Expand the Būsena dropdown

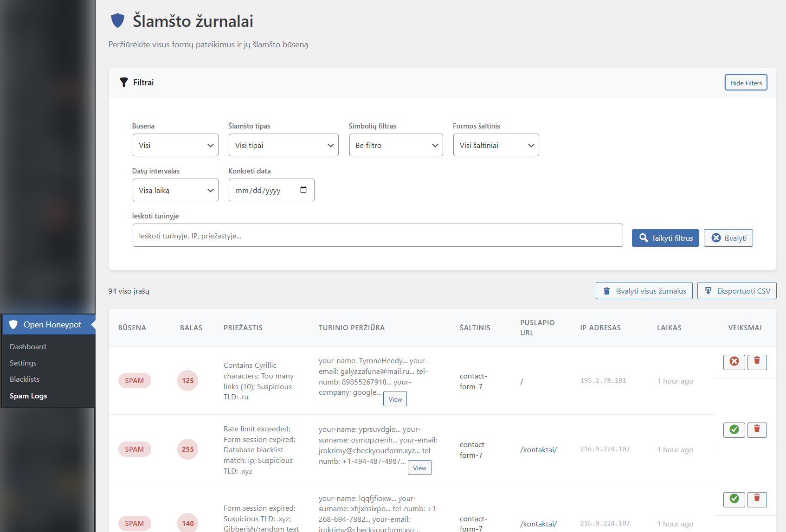(x=175, y=145)
